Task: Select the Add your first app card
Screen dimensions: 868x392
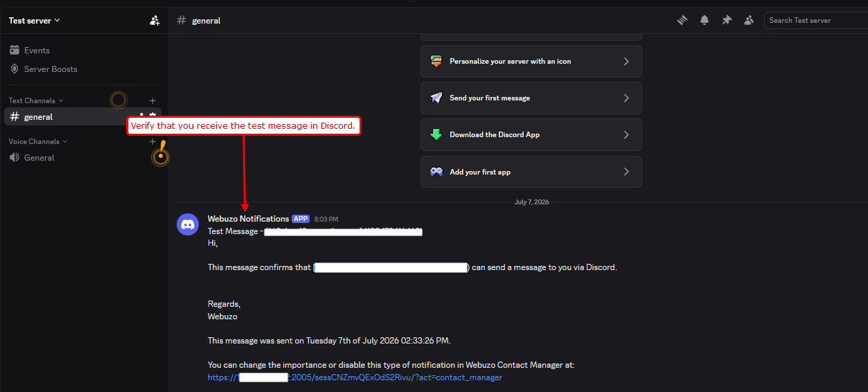Action: [531, 172]
